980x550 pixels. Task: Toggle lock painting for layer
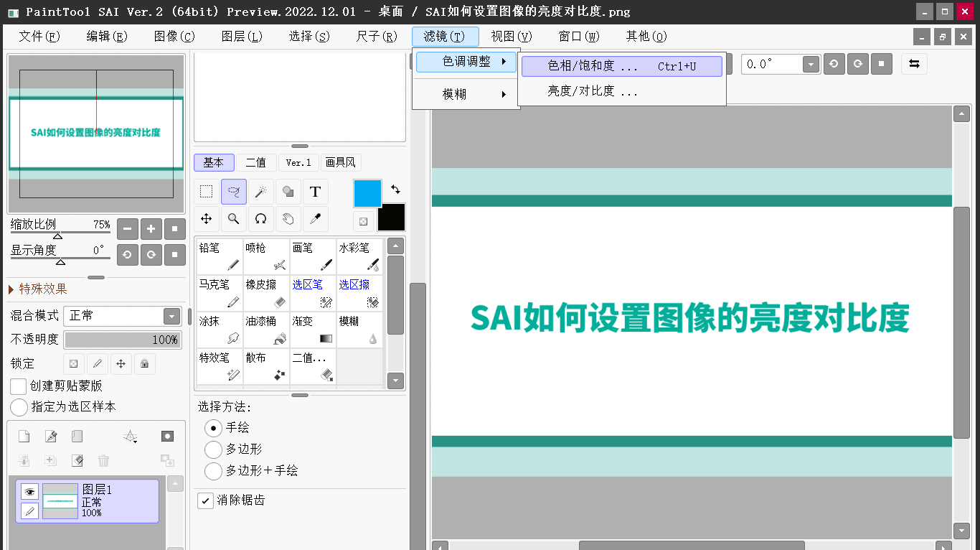98,364
